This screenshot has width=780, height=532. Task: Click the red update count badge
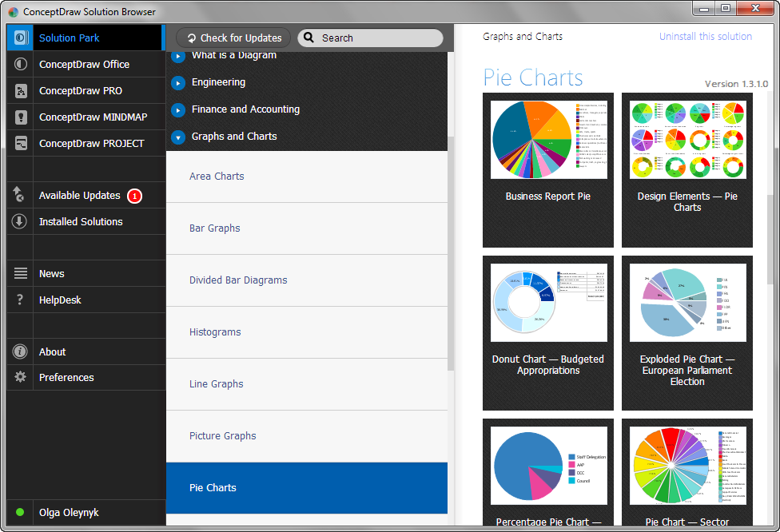tap(134, 196)
